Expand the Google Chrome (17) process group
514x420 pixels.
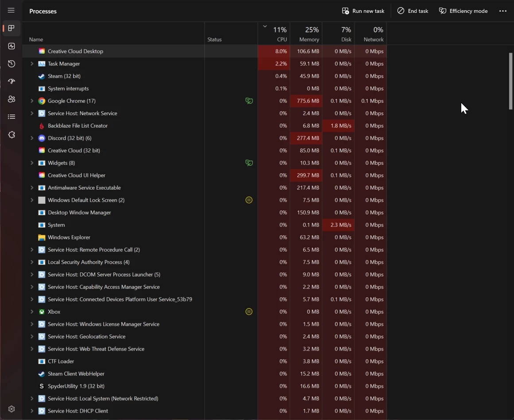click(x=32, y=101)
